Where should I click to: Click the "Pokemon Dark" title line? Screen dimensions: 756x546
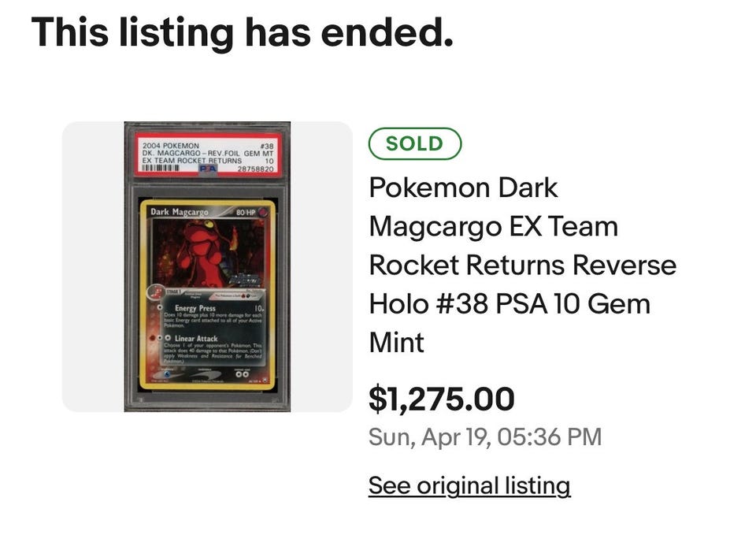tap(463, 188)
